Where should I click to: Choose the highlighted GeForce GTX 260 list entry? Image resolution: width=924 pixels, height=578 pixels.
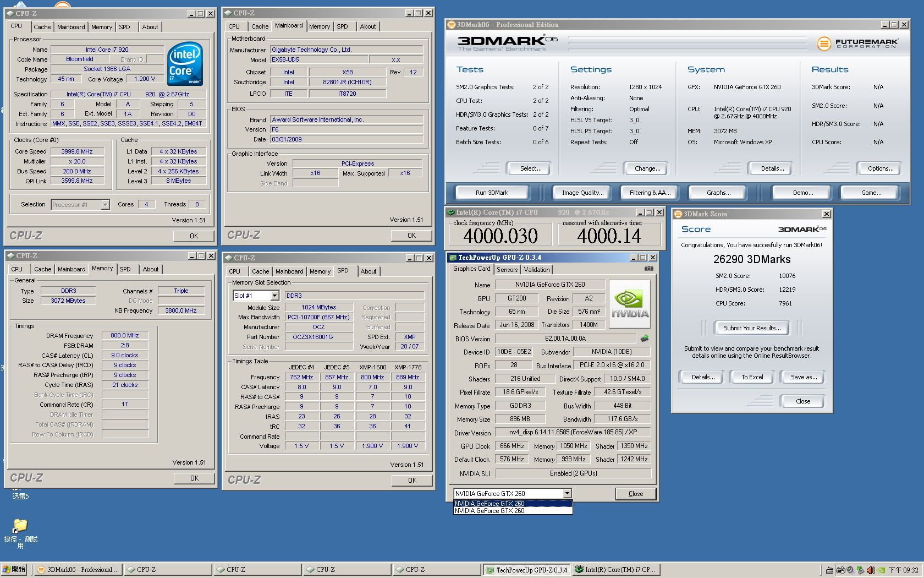point(513,503)
